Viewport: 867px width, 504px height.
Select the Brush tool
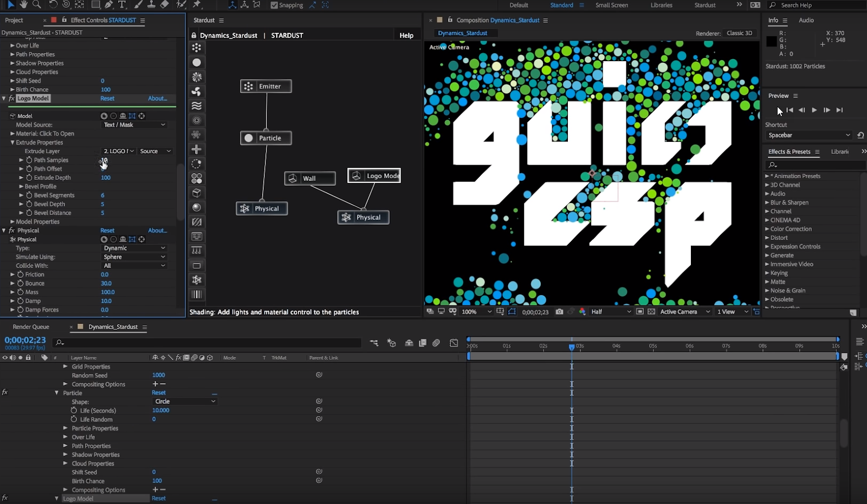(x=138, y=5)
